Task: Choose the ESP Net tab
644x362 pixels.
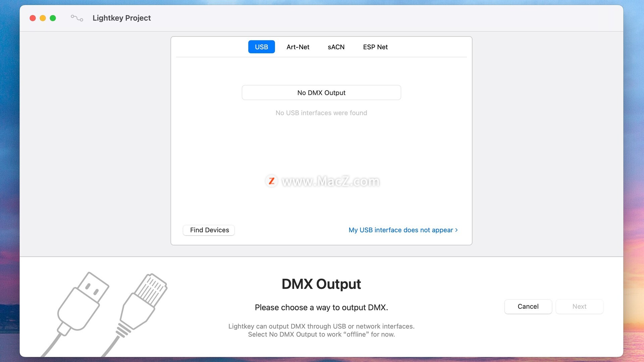Action: (375, 47)
